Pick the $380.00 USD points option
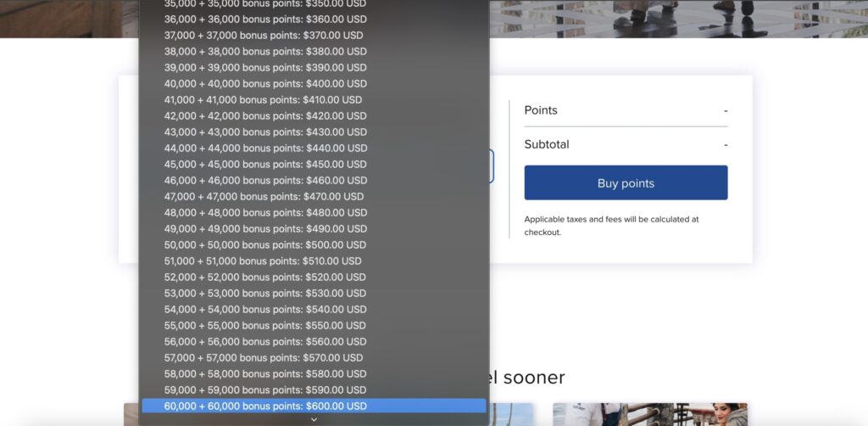Screen dimensions: 868x426 pos(314,52)
